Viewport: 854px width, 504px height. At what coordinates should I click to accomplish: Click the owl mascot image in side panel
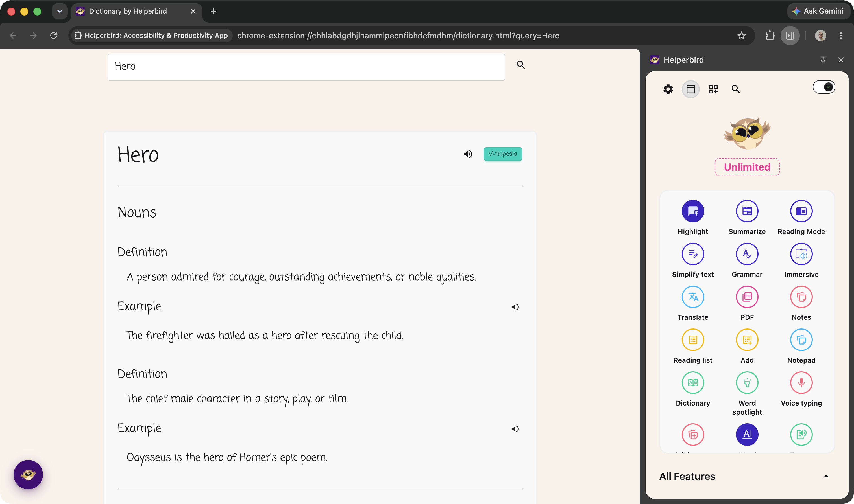pyautogui.click(x=747, y=133)
